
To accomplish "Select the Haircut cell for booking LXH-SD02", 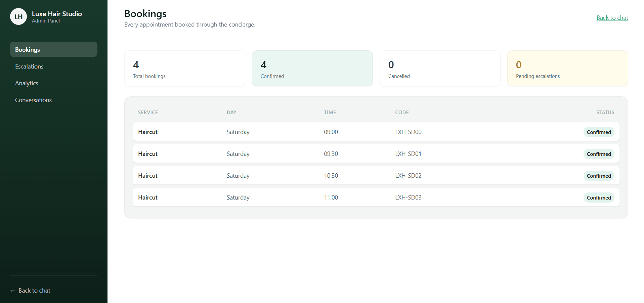I will (148, 176).
